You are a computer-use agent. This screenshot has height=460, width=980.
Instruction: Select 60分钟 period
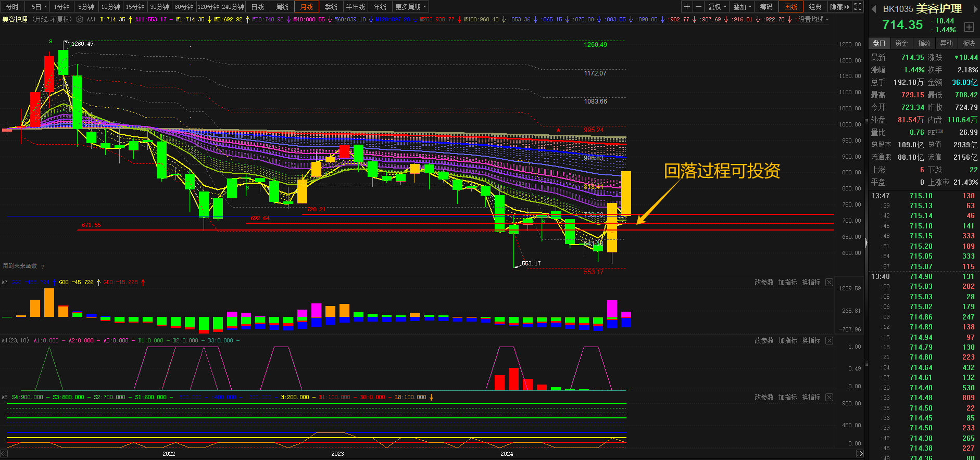click(184, 7)
